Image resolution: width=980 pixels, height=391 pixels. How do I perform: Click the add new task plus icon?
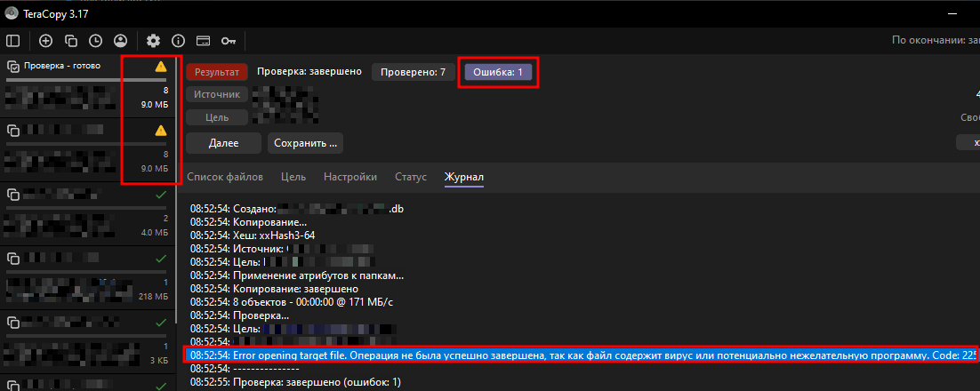click(x=45, y=41)
